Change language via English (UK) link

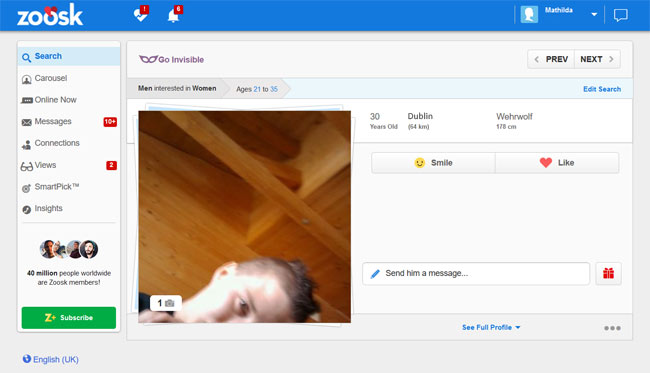coord(56,359)
